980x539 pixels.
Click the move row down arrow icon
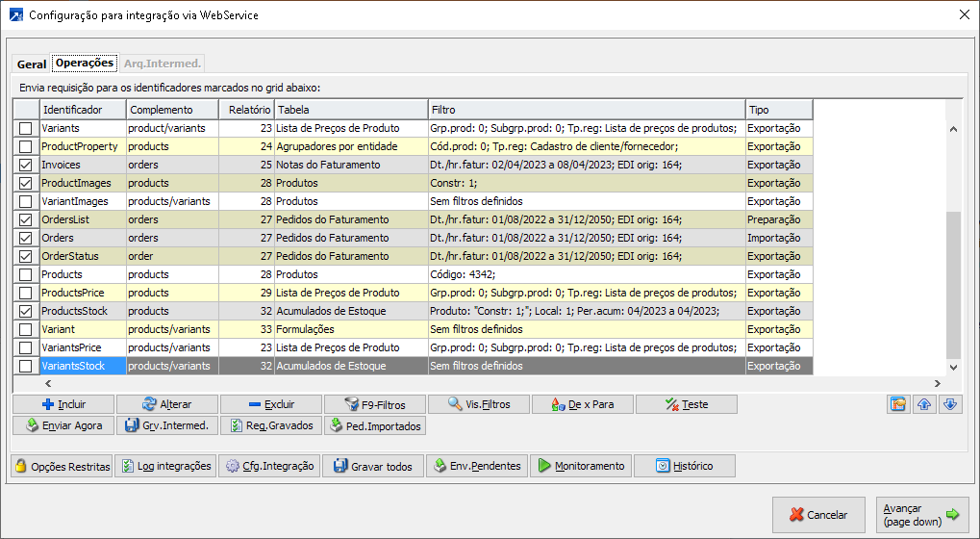pyautogui.click(x=949, y=404)
